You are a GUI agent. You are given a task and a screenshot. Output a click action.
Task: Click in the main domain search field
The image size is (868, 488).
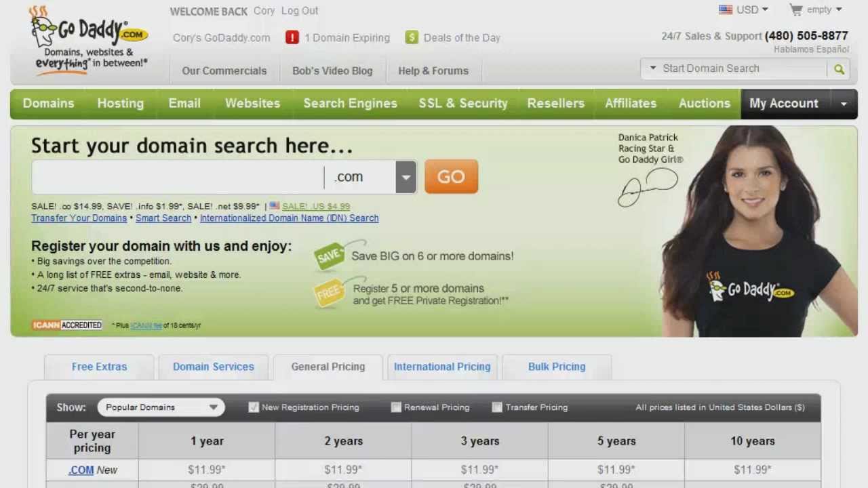(x=178, y=177)
